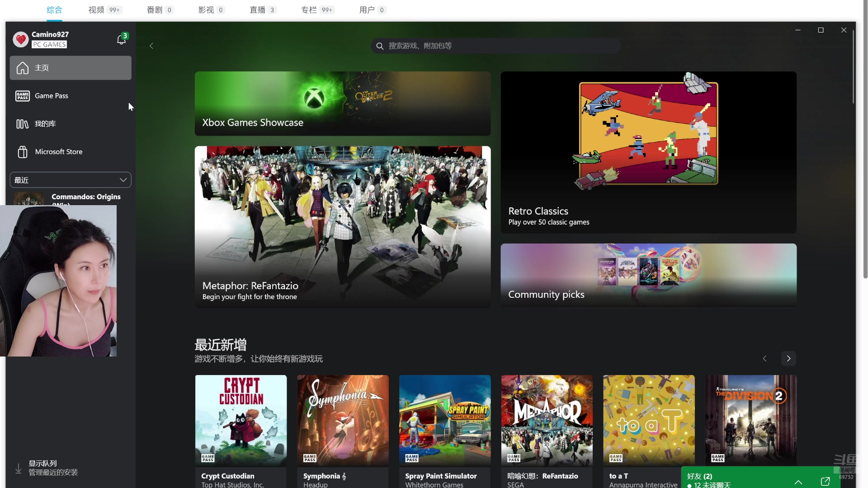This screenshot has height=488, width=868.
Task: Open the 暗喻幻想 ReFantazio game card
Action: pyautogui.click(x=547, y=431)
